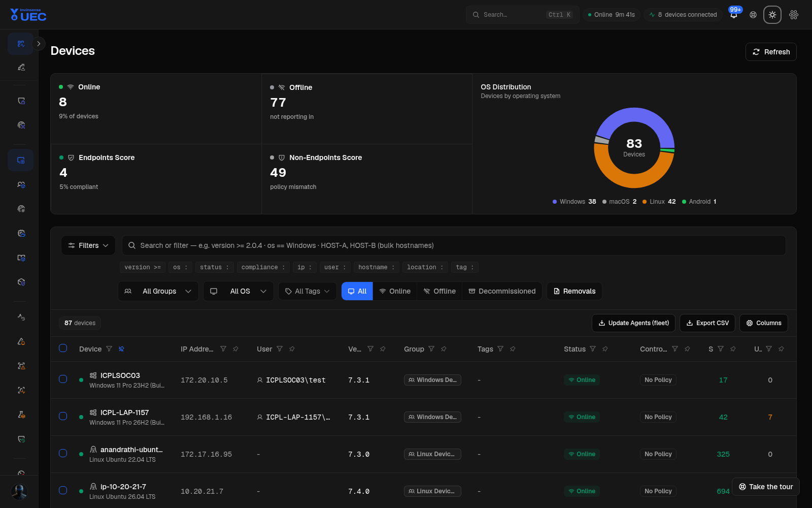The height and width of the screenshot is (508, 812).
Task: Refresh the Devices page
Action: (x=771, y=52)
